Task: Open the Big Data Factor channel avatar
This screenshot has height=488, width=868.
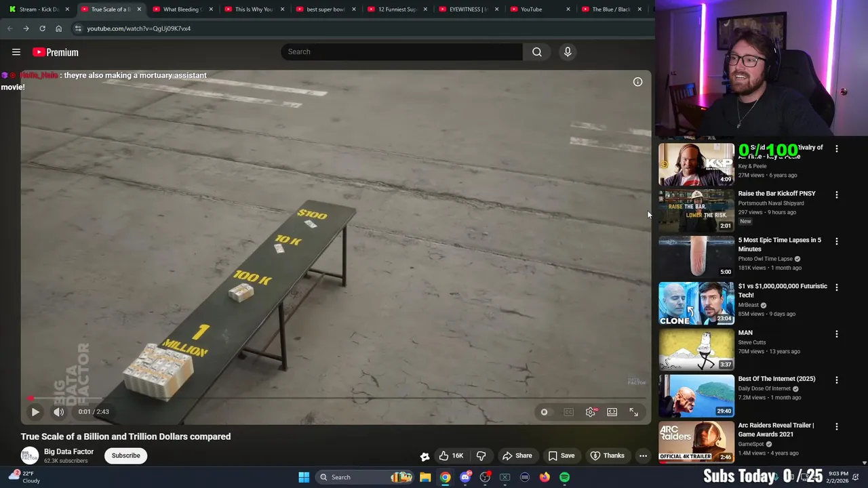Action: 30,455
